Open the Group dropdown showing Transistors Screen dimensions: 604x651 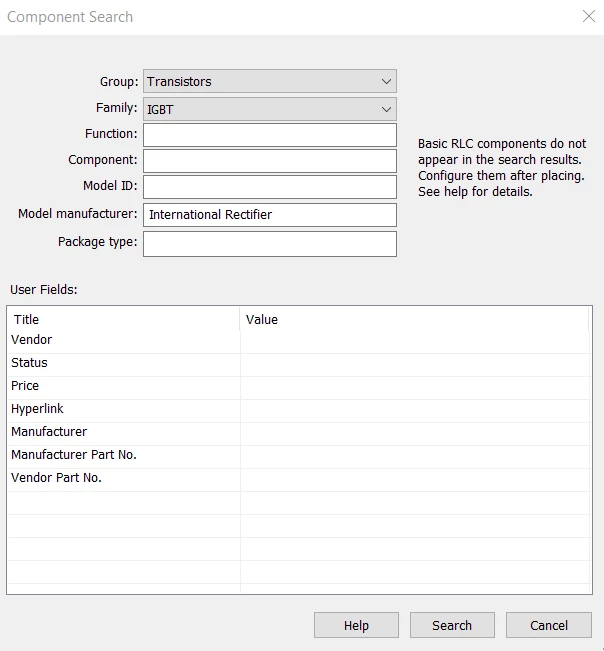click(270, 81)
